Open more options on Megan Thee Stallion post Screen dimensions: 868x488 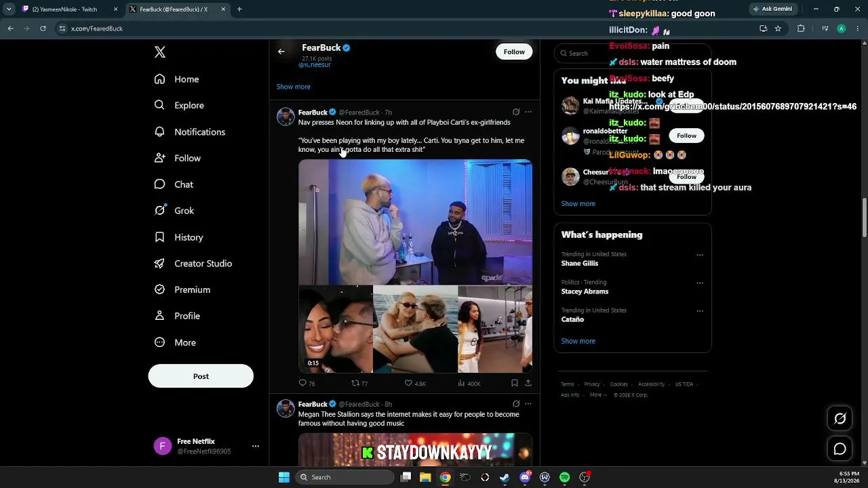point(528,404)
